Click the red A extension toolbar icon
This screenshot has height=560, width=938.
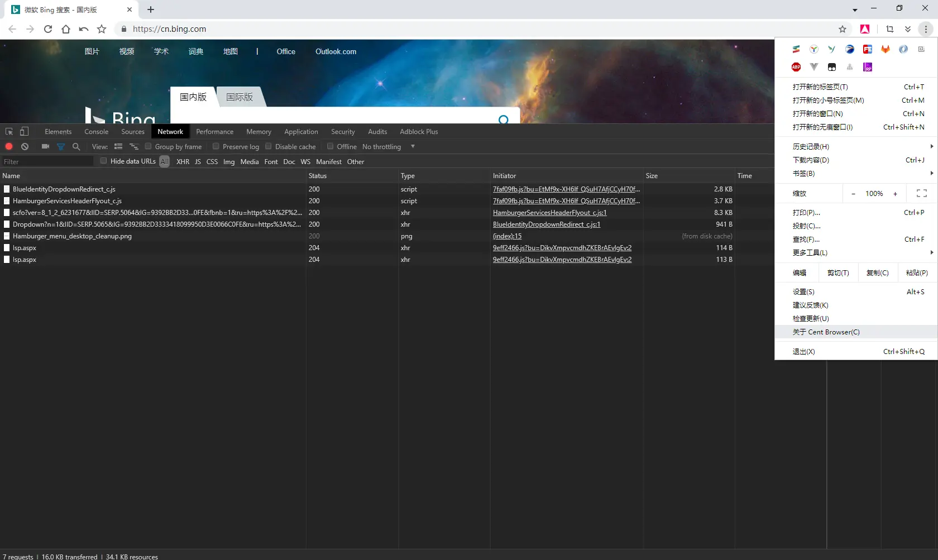pyautogui.click(x=865, y=29)
